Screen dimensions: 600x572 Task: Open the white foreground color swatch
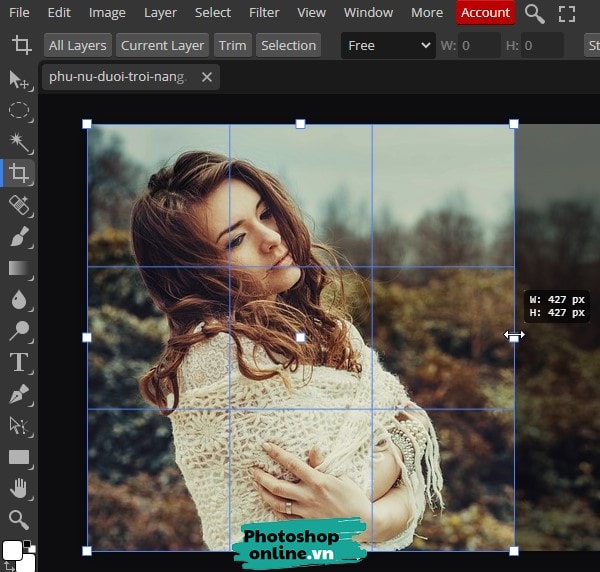(x=13, y=551)
